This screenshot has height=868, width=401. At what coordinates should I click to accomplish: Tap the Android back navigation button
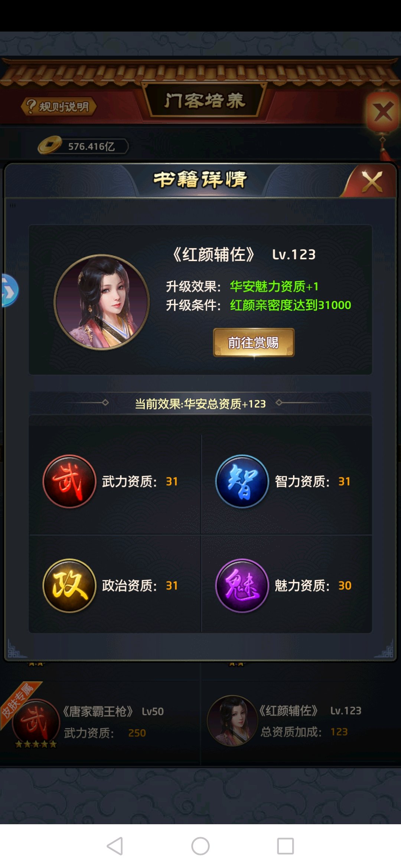115,846
